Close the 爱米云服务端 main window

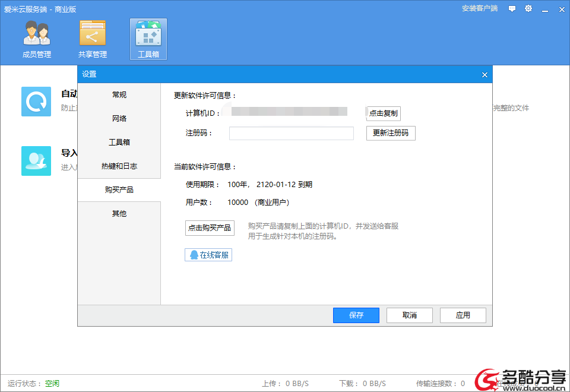[562, 9]
